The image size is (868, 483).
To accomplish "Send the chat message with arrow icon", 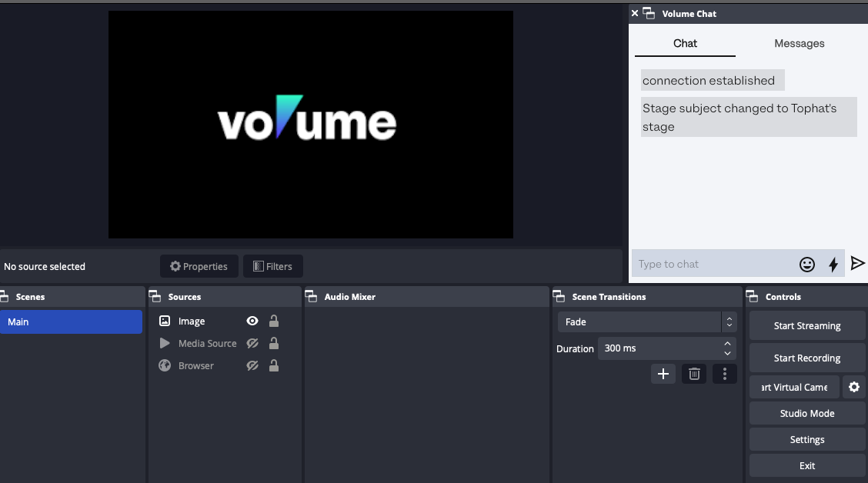I will point(857,263).
